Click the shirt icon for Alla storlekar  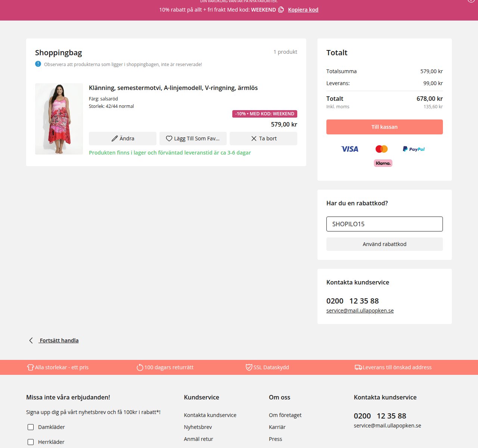pos(30,367)
